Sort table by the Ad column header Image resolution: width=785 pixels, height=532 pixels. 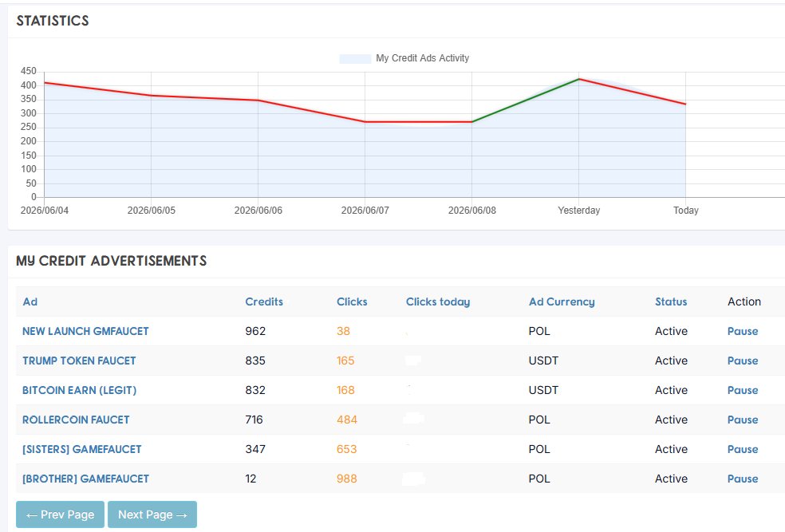(30, 301)
